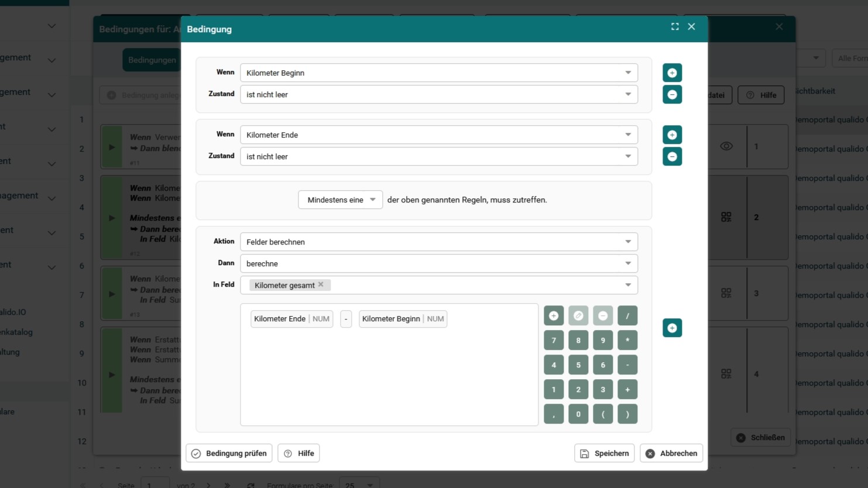Open Aktion dropdown Felder berechnen
The width and height of the screenshot is (868, 488).
point(439,242)
